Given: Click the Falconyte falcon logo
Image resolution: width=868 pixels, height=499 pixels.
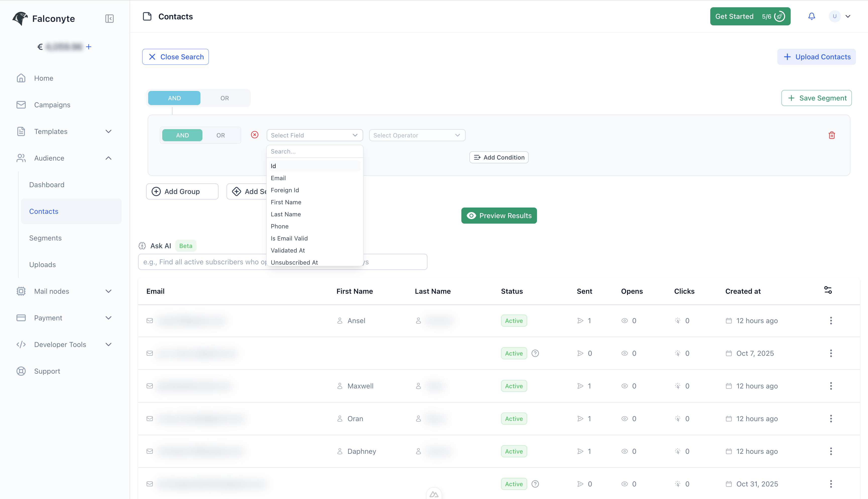Looking at the screenshot, I should coord(20,18).
